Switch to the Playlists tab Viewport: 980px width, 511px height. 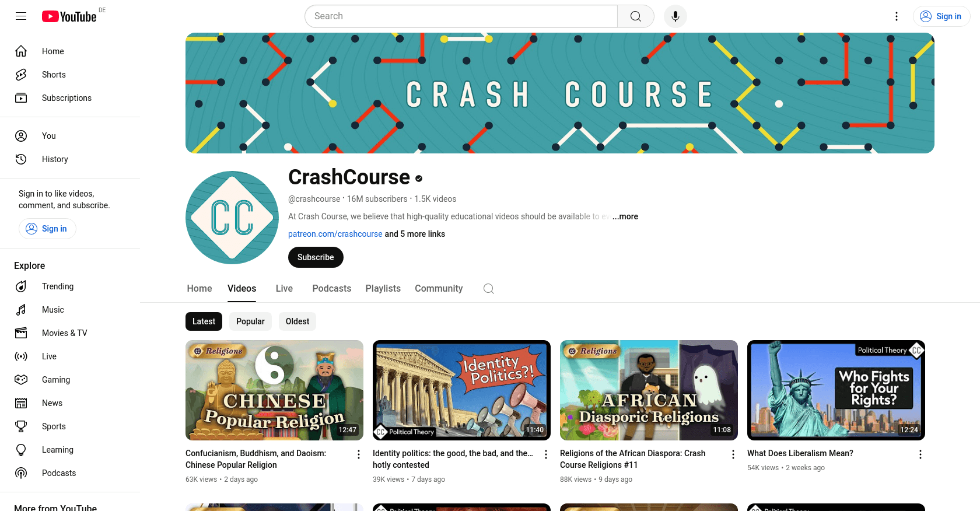pyautogui.click(x=383, y=289)
